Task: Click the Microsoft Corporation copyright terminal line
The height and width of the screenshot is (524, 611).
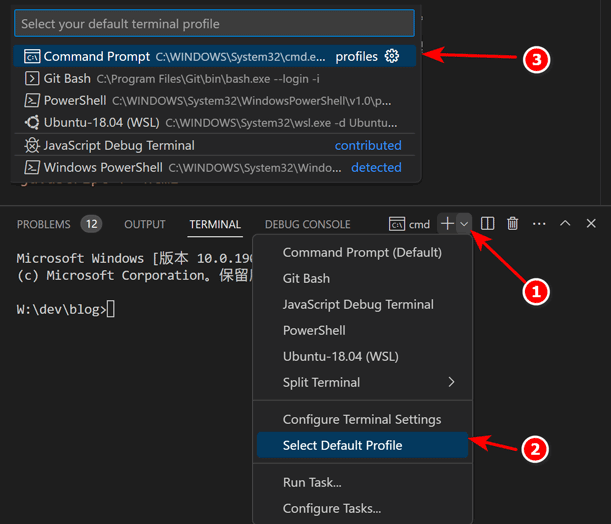Action: coord(135,275)
